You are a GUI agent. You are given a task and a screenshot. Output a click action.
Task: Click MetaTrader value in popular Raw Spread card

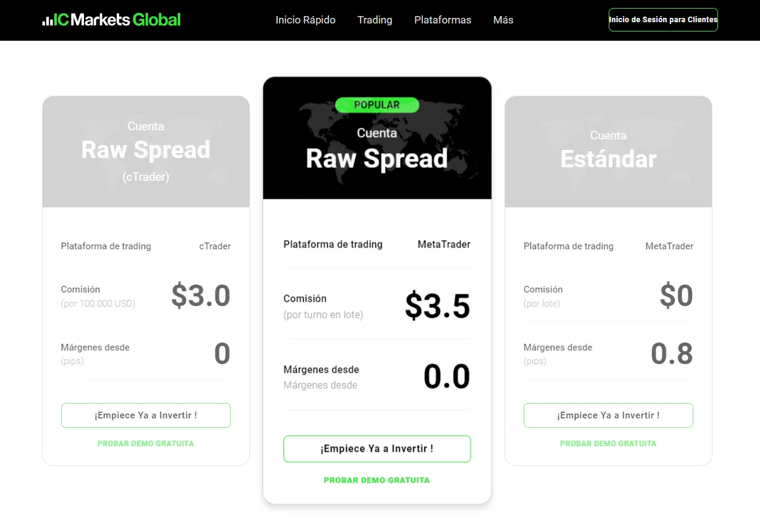click(x=444, y=244)
